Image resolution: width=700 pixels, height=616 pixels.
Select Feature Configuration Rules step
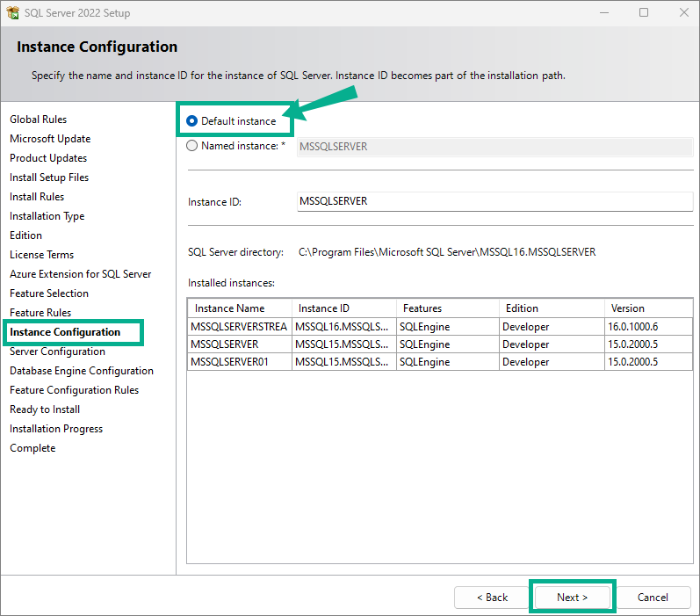tap(74, 390)
